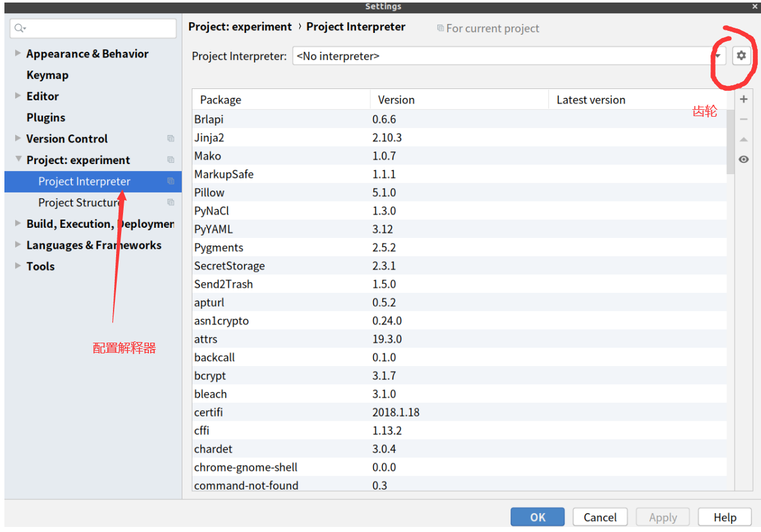
Task: Click the plus icon to install package
Action: pyautogui.click(x=744, y=99)
